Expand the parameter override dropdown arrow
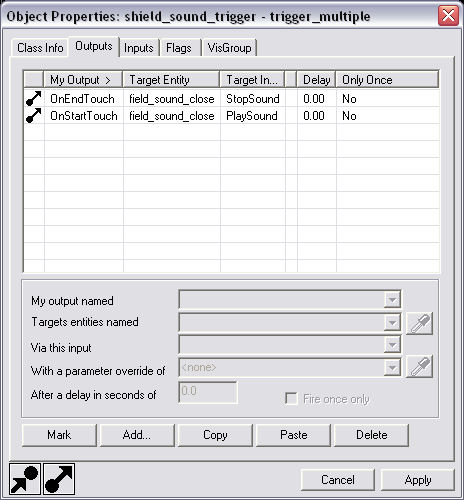 [x=392, y=367]
